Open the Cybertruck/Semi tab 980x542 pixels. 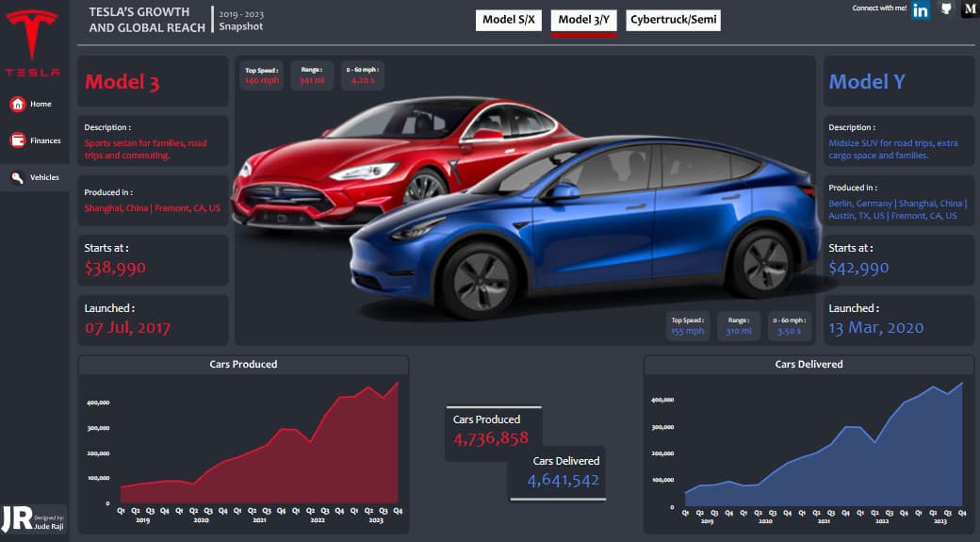[x=673, y=20]
